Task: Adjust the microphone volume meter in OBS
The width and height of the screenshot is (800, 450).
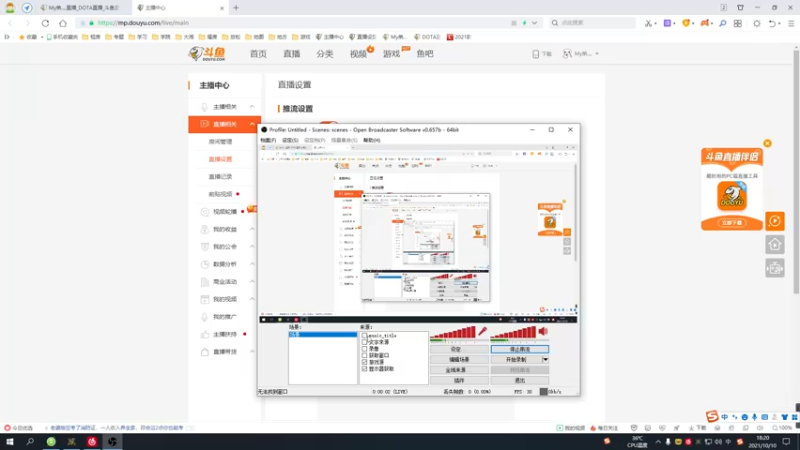Action: [x=453, y=333]
